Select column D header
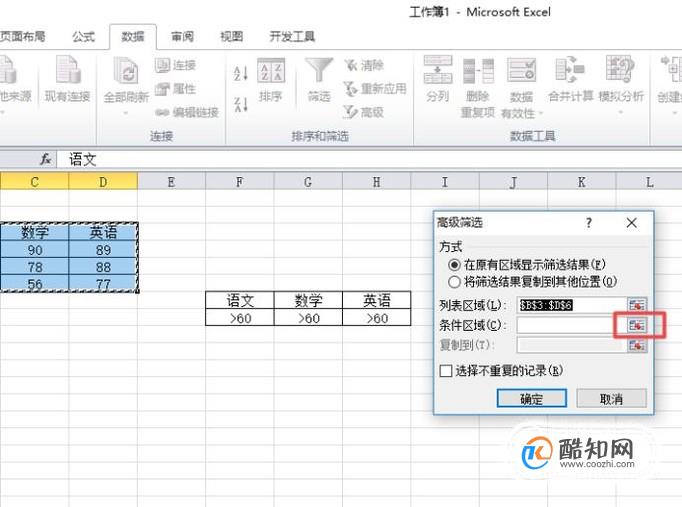The height and width of the screenshot is (507, 682). [103, 182]
